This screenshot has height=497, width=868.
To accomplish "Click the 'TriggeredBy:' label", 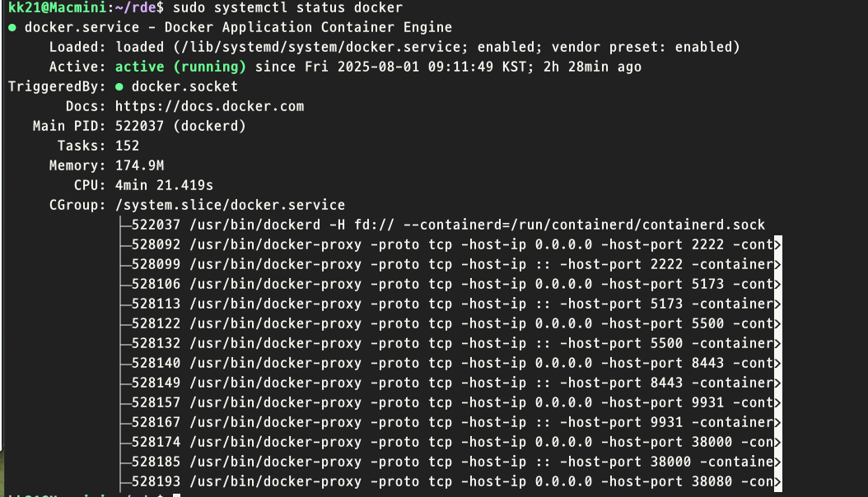I will point(57,86).
